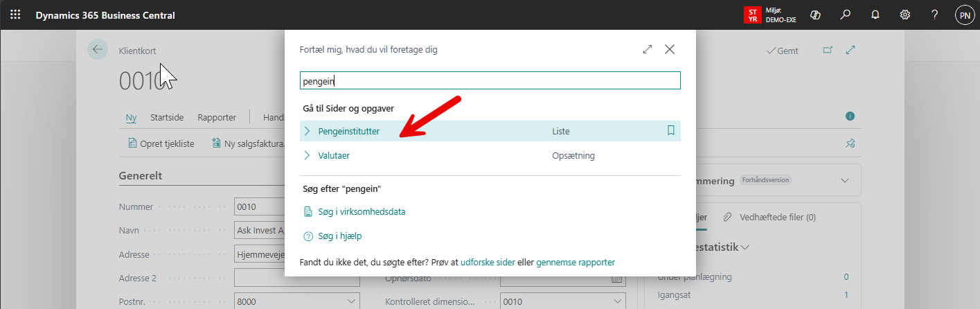
Task: Open Pengeinstitutter search result
Action: [x=348, y=131]
